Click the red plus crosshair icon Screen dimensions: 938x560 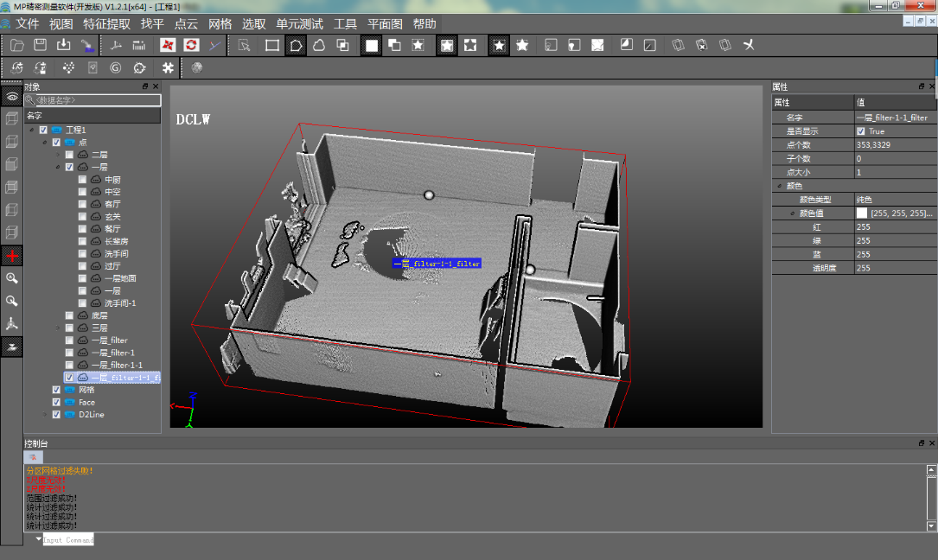[x=12, y=257]
